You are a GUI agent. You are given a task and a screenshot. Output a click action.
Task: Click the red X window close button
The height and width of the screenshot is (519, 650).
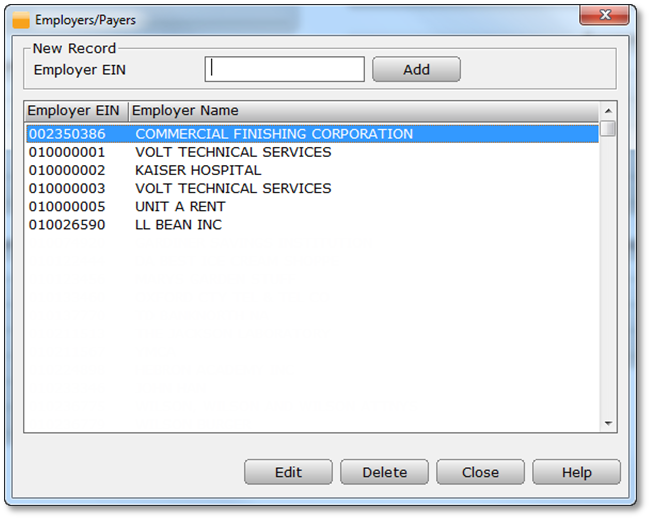(607, 16)
